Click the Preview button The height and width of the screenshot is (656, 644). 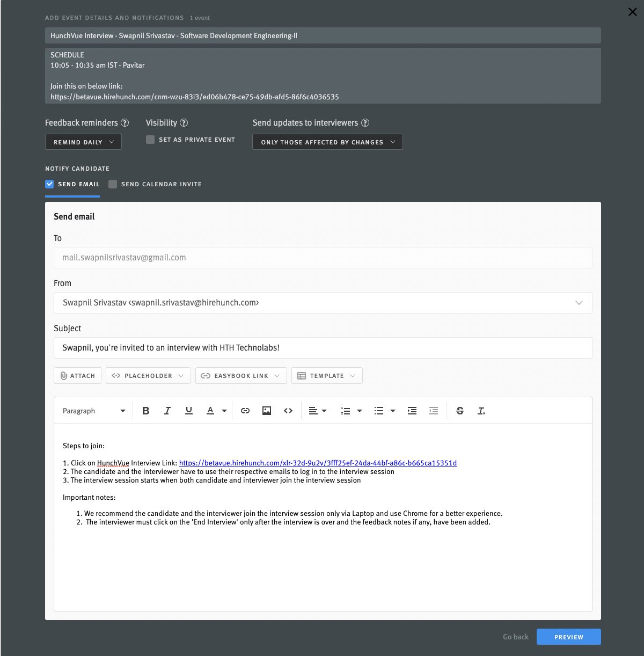[x=568, y=637]
